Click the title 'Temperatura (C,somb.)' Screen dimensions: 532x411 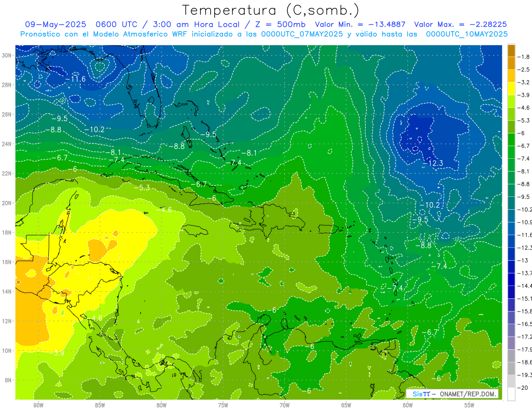271,10
